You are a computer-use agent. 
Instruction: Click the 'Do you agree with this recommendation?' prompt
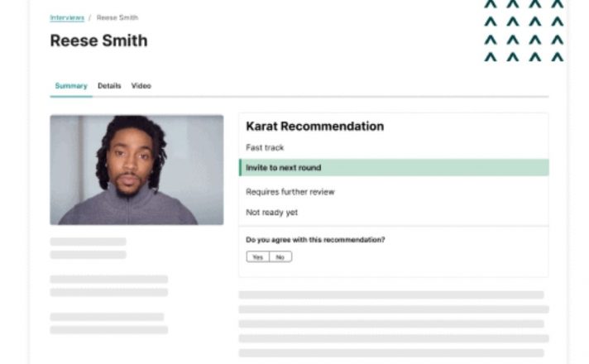(315, 240)
